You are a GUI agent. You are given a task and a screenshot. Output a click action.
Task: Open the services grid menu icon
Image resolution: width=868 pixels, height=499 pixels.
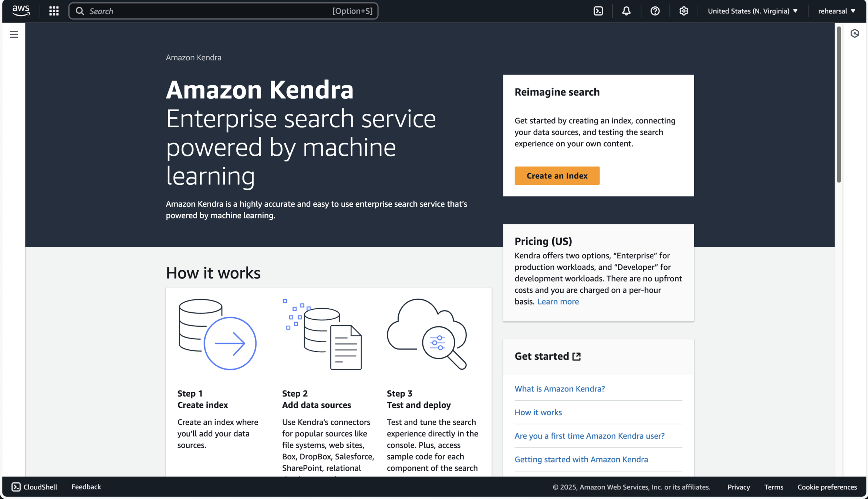[x=54, y=11]
